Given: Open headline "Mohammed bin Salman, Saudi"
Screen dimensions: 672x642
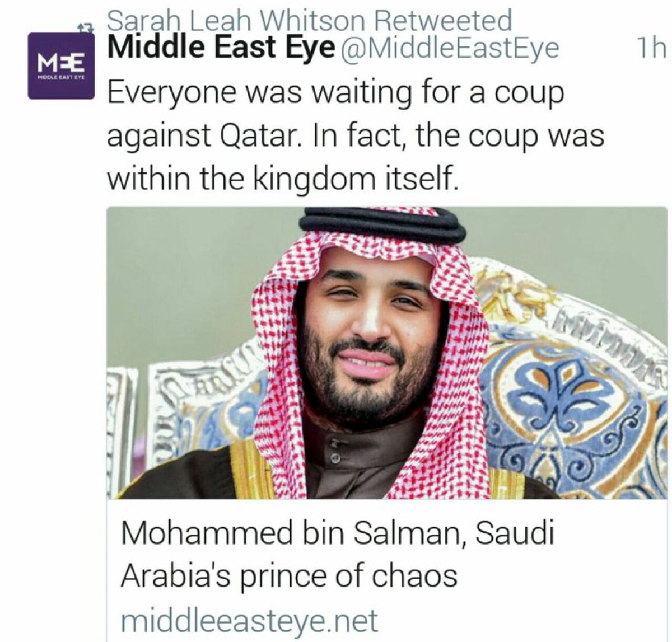Looking at the screenshot, I should pos(337,533).
